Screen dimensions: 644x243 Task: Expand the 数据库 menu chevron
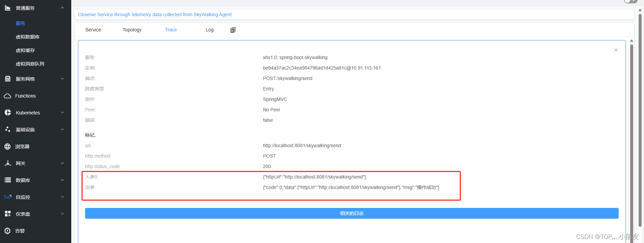click(x=62, y=180)
